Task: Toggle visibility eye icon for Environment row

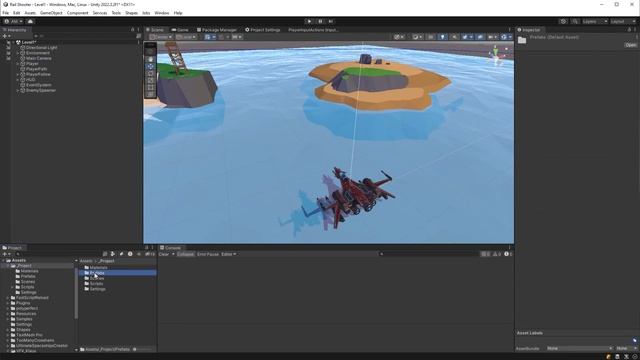Action: [8, 53]
